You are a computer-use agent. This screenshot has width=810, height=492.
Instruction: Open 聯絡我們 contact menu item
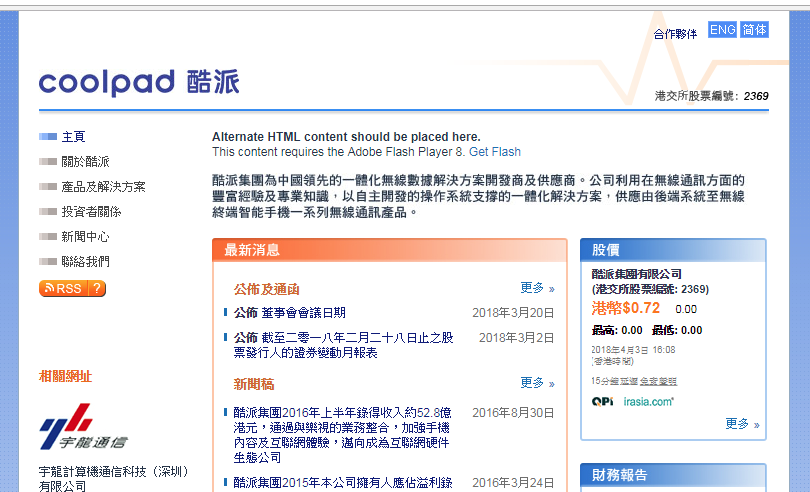[x=85, y=262]
